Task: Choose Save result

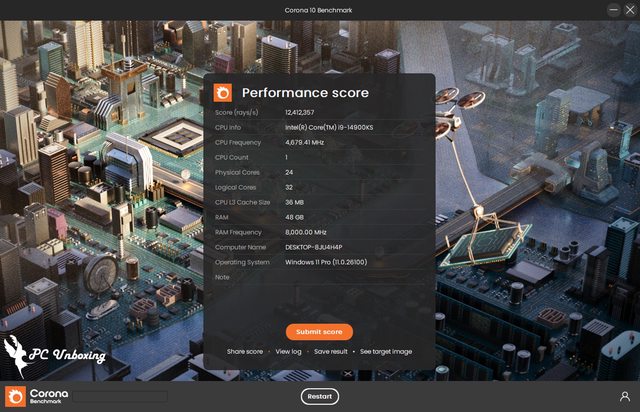Action: [x=330, y=352]
